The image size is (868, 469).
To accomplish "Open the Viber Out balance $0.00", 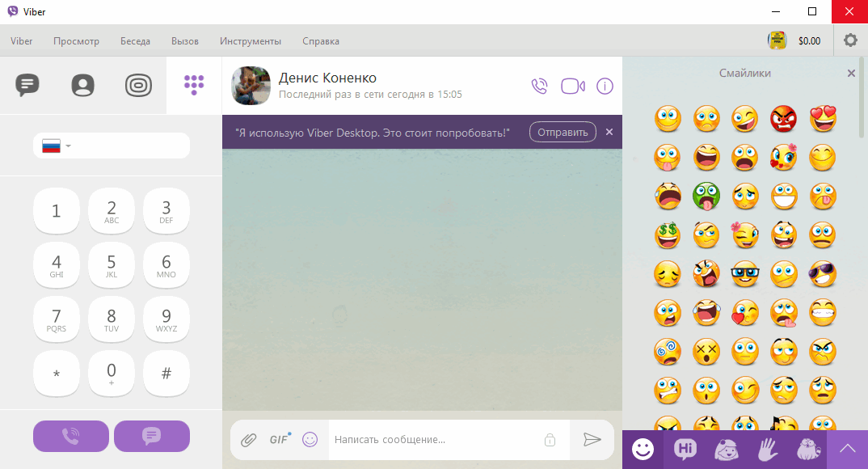I will click(x=809, y=41).
